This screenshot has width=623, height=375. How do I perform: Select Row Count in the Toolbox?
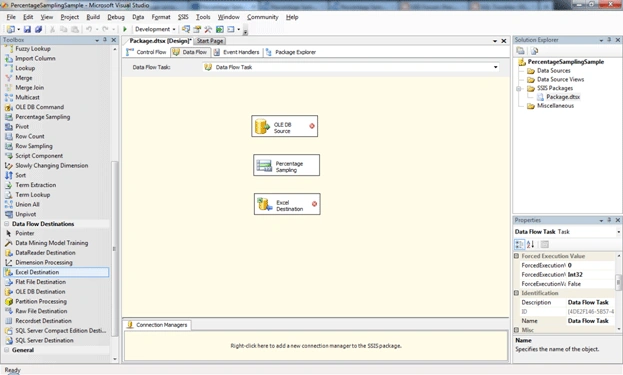pyautogui.click(x=30, y=136)
